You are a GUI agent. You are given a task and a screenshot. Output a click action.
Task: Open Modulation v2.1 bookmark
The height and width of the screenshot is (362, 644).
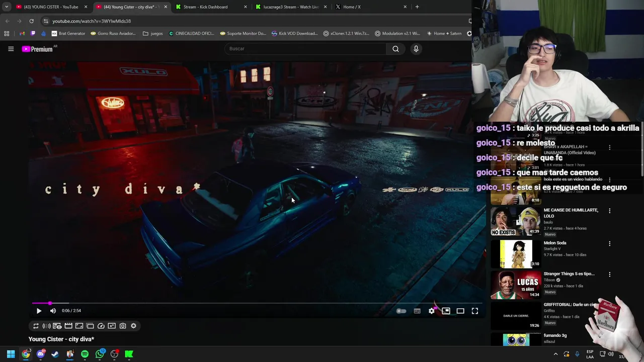click(397, 34)
